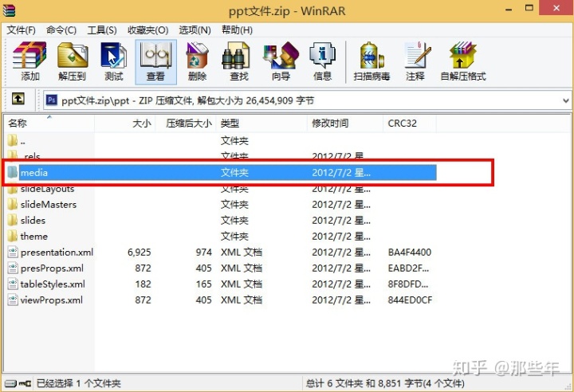Click CRC32 value BA4F4400
This screenshot has height=392, width=574.
click(410, 253)
